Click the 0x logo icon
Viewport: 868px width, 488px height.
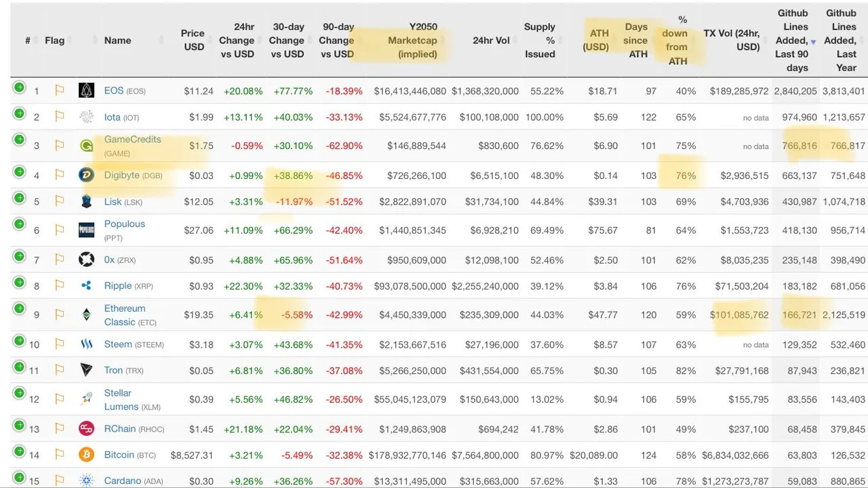point(86,259)
